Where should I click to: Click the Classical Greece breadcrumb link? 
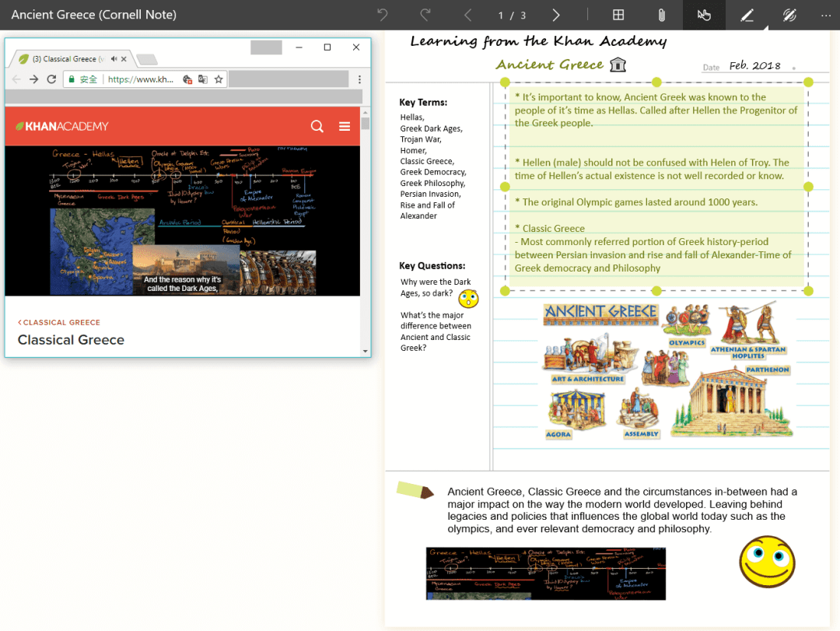(59, 322)
